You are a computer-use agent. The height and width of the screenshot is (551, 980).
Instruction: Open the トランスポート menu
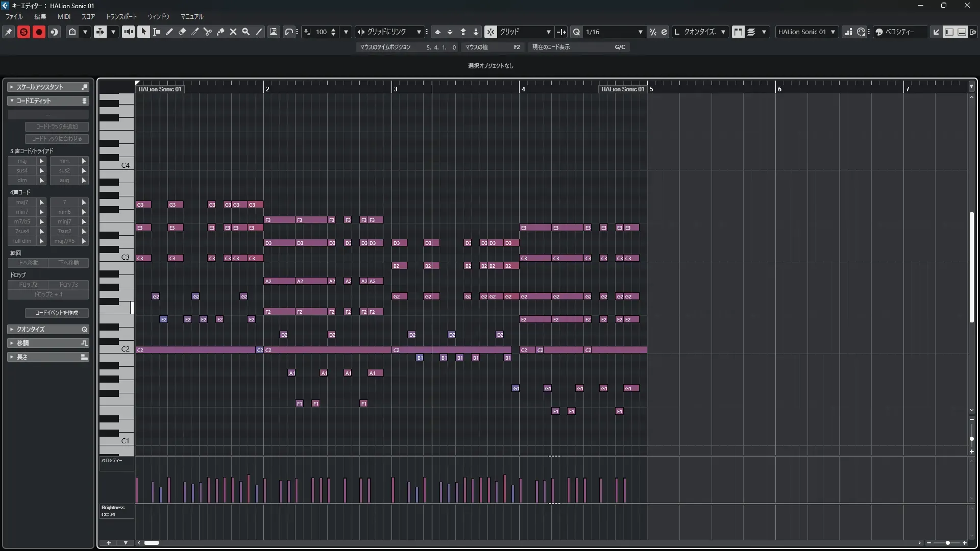pyautogui.click(x=121, y=16)
